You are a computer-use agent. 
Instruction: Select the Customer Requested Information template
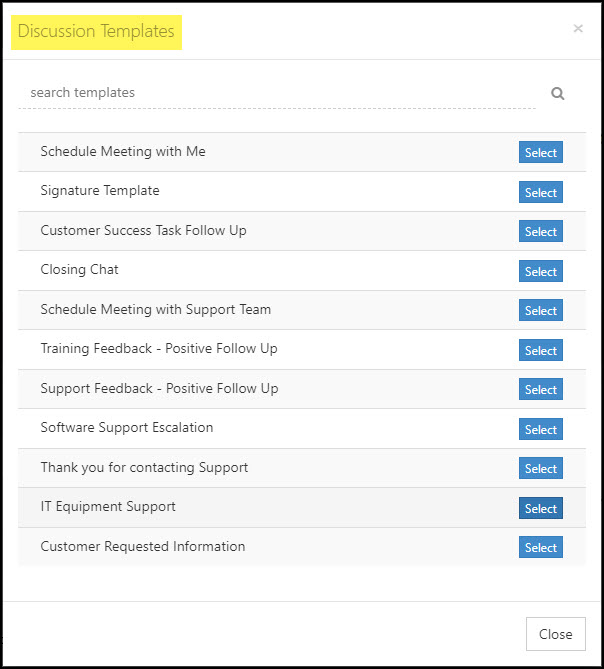point(540,547)
